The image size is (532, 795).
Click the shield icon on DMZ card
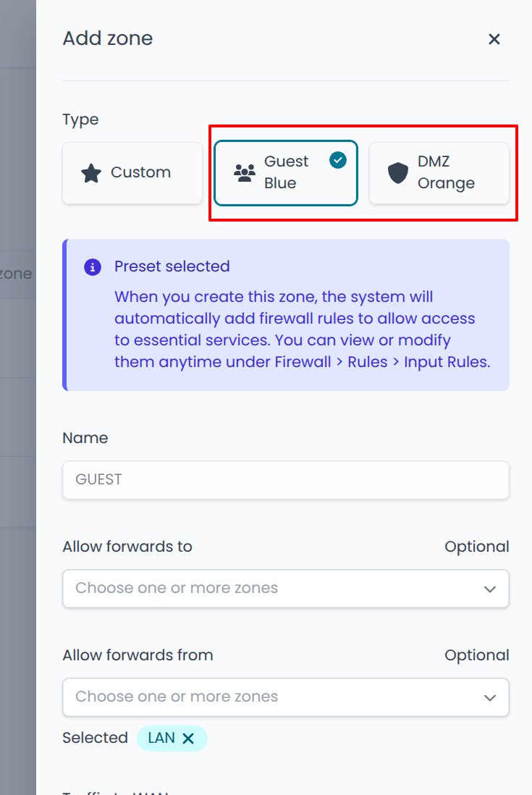tap(398, 173)
